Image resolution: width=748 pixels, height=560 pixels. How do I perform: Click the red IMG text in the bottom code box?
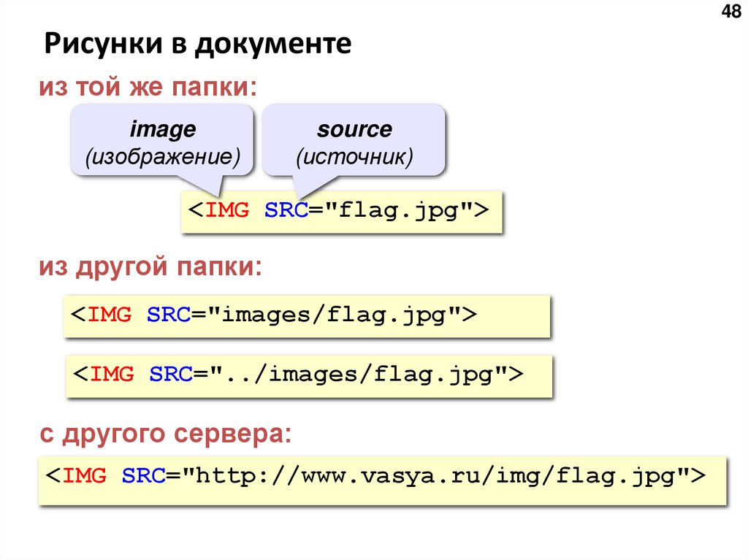86,475
